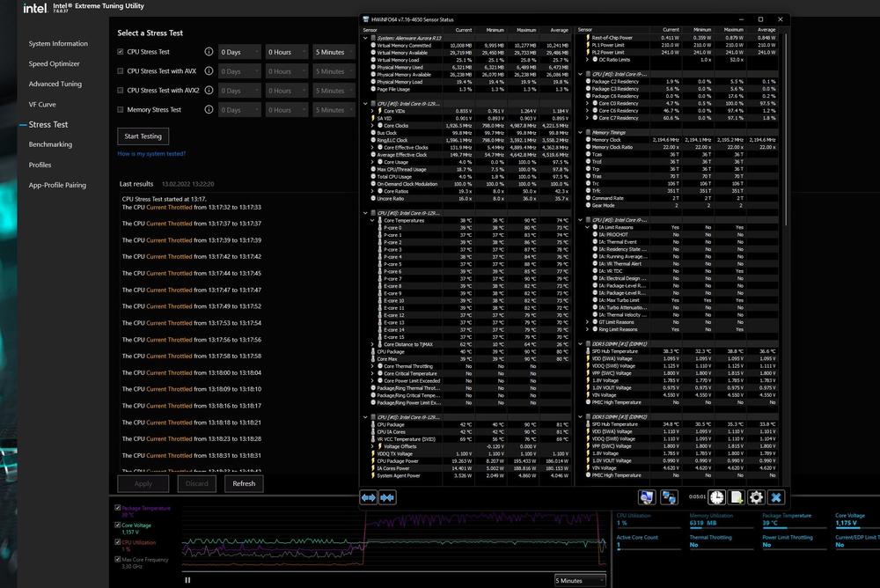Close sensors with blue X icon
Image resolution: width=880 pixels, height=588 pixels.
[x=775, y=497]
